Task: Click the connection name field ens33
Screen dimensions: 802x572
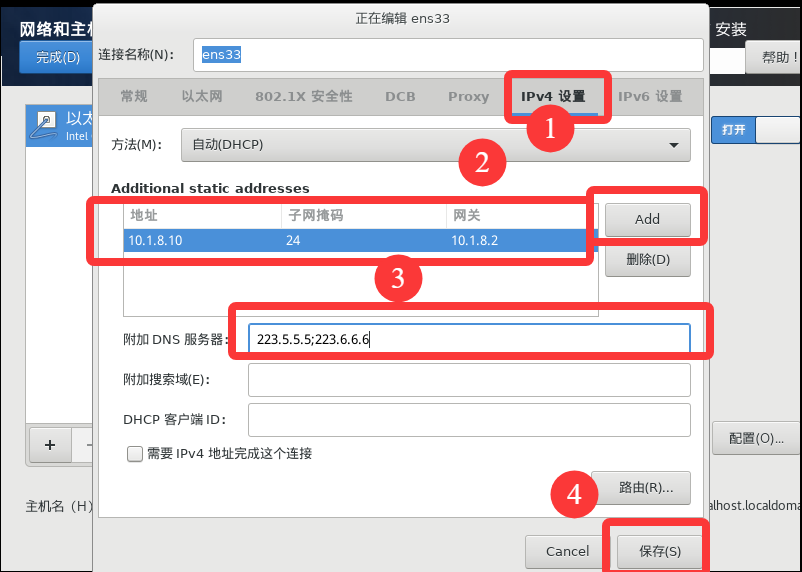Action: pyautogui.click(x=448, y=55)
